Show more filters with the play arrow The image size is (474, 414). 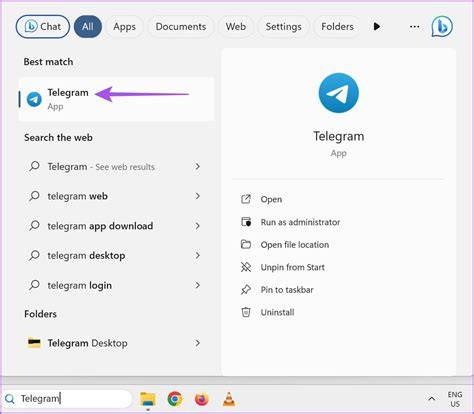[377, 26]
